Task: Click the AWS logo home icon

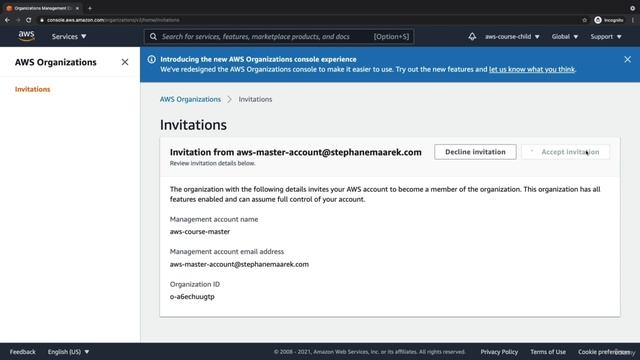Action: point(26,36)
